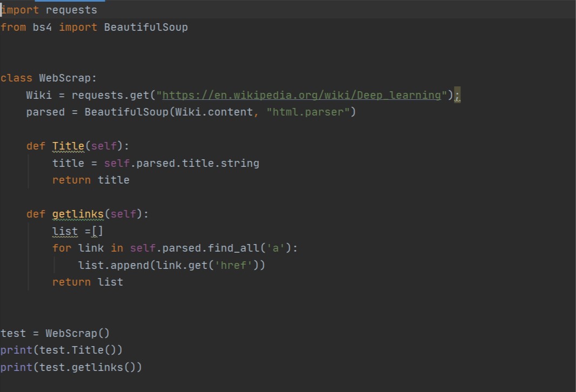Click the 'self' parameter of the getlinks method
Screen dimensions: 576x392
tap(123, 214)
